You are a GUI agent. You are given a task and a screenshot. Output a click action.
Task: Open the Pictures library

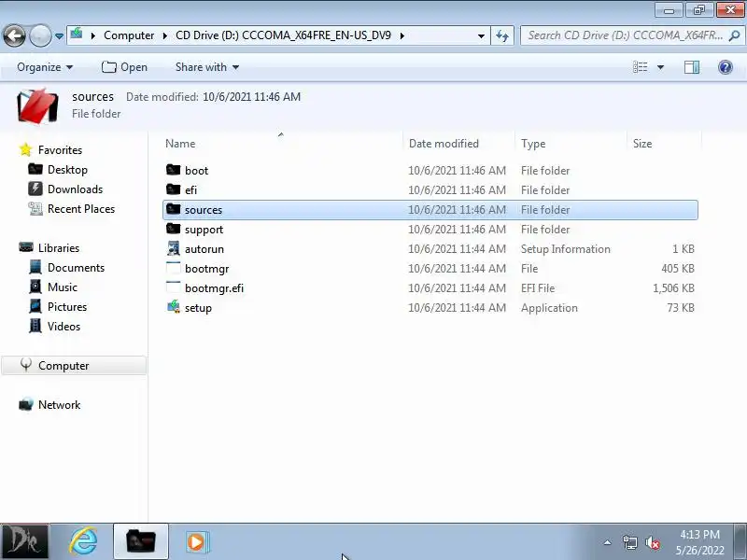(66, 307)
